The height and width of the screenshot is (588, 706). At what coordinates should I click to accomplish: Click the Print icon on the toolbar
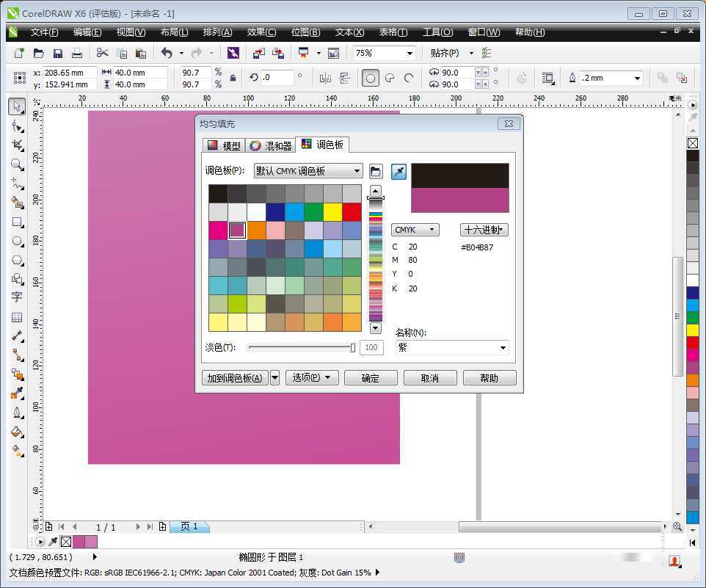click(x=76, y=52)
